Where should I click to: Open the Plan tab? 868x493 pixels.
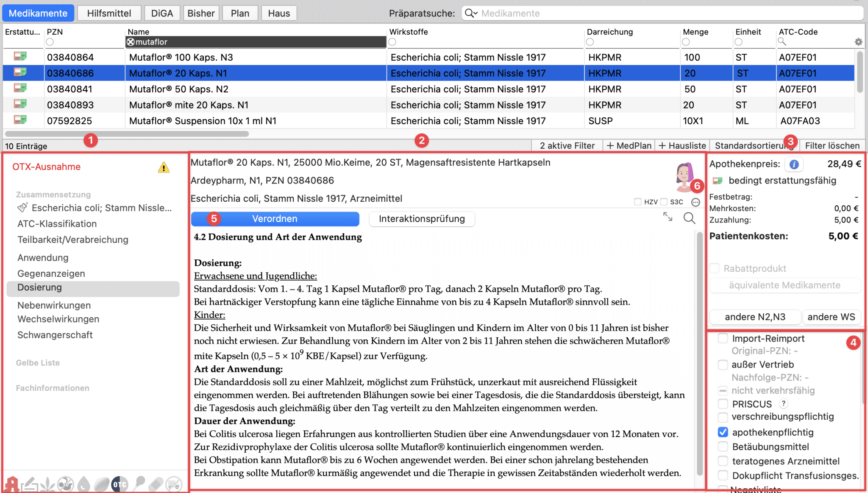(240, 13)
